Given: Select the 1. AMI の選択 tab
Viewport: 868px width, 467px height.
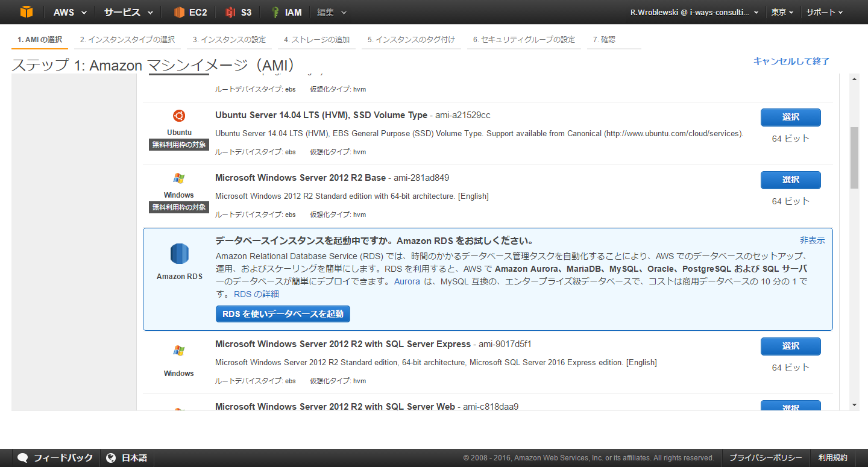Looking at the screenshot, I should click(40, 40).
